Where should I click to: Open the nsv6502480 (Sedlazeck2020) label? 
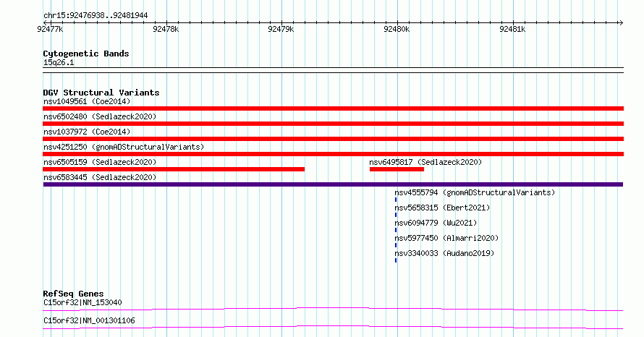[x=100, y=116]
